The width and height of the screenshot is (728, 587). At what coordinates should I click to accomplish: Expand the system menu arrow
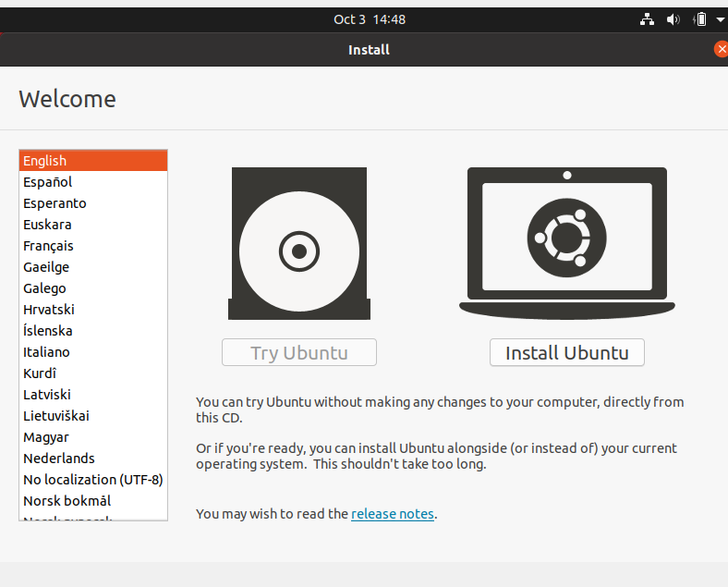coord(721,20)
